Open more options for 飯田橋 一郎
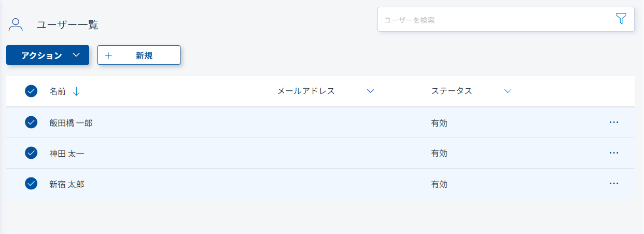Viewport: 644px width, 234px height. tap(614, 122)
